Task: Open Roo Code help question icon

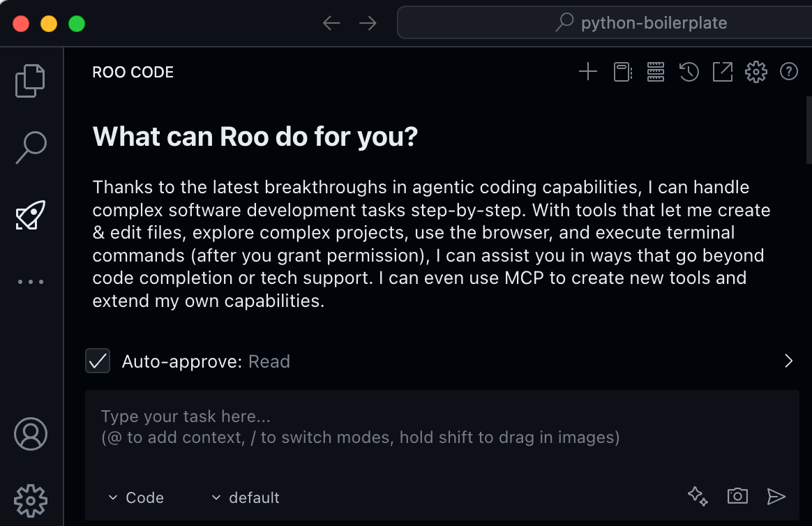Action: coord(789,71)
